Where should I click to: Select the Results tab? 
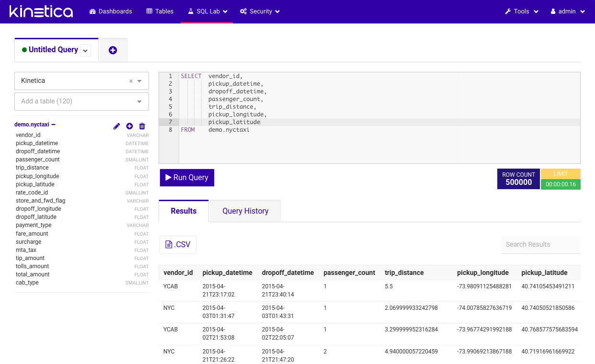(183, 211)
